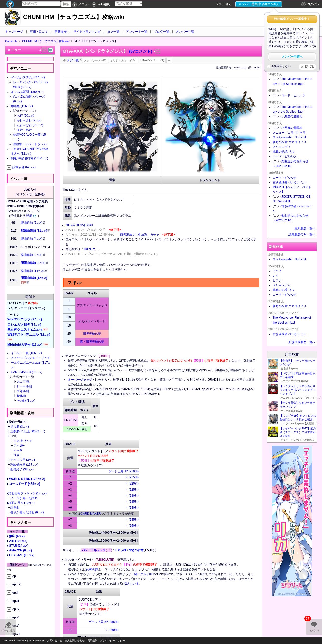
Task: Click the SEPHIROTH article thumbnail
Action: coord(273,419)
